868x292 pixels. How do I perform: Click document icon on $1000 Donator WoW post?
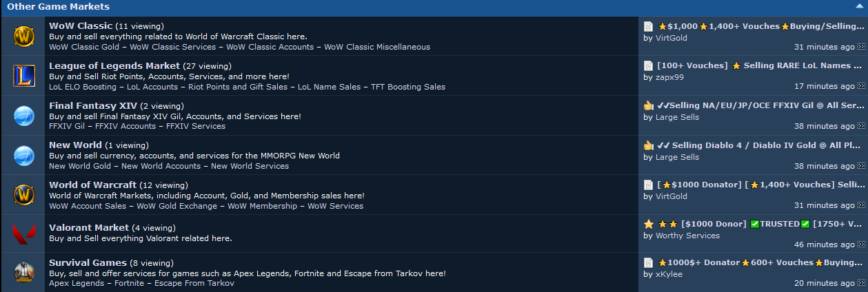click(x=648, y=185)
